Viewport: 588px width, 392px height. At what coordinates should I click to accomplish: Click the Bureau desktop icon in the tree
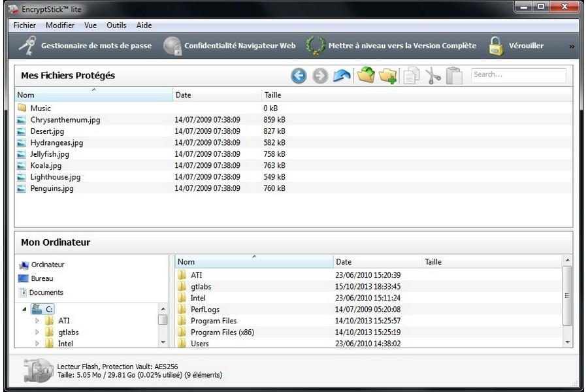24,278
